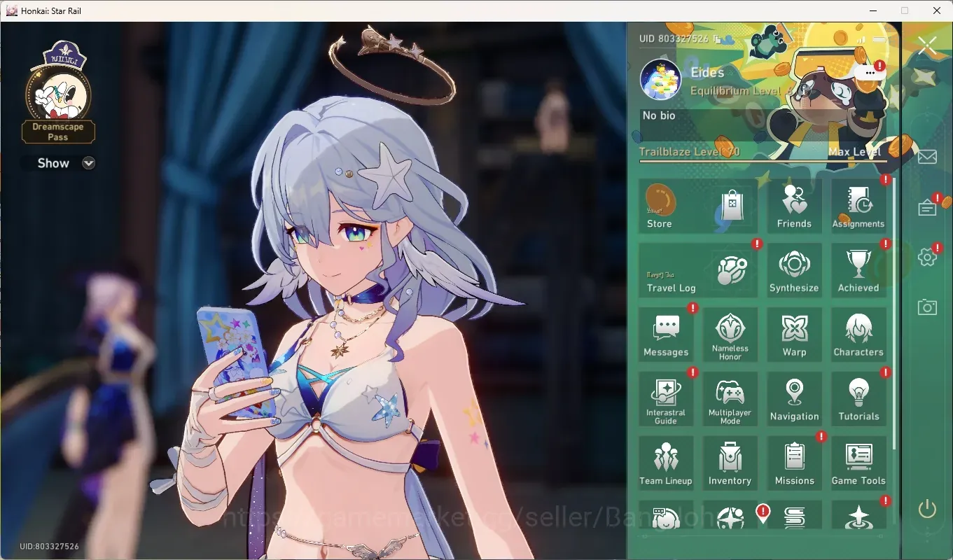
Task: Open the Interastral Guide
Action: pos(666,399)
